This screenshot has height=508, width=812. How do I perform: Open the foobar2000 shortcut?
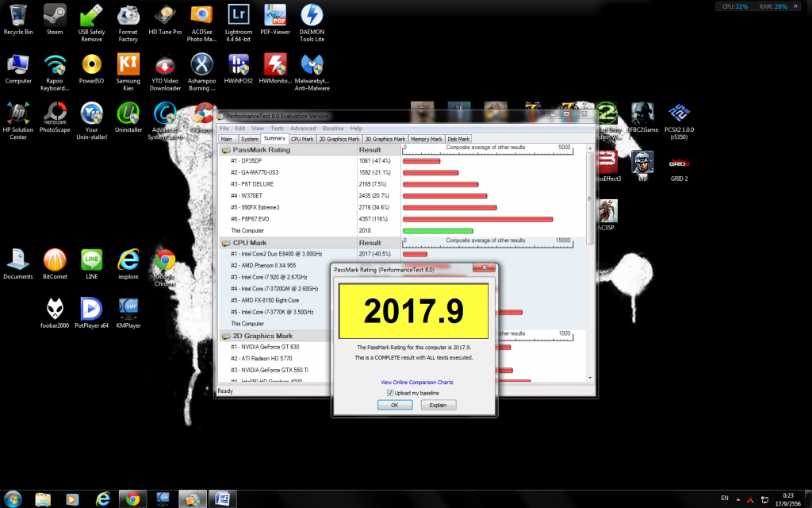(55, 313)
